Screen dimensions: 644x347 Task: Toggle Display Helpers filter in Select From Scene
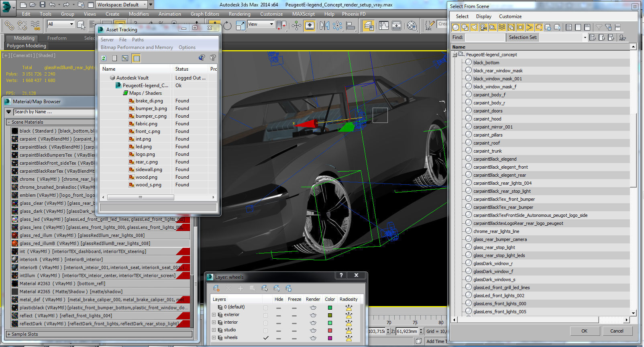(x=493, y=27)
